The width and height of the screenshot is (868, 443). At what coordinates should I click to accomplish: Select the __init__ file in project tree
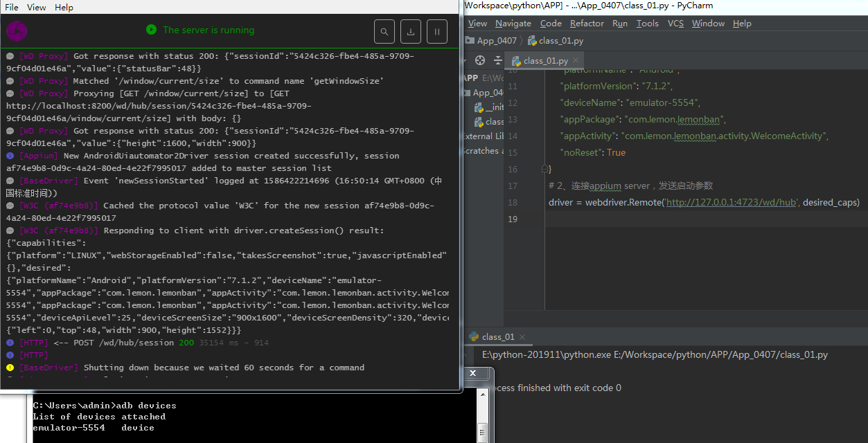click(x=489, y=107)
